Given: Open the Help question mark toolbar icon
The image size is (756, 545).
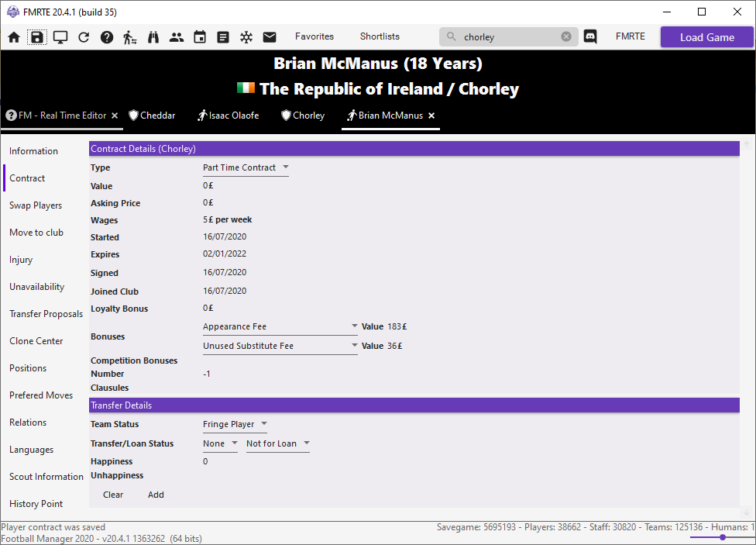Looking at the screenshot, I should tap(107, 37).
